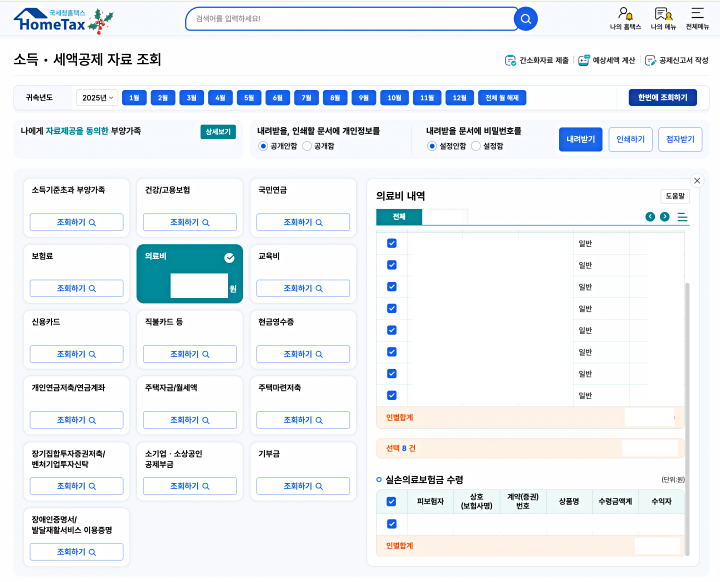Click the search input field
Viewport: 720px width, 582px height.
tap(351, 19)
